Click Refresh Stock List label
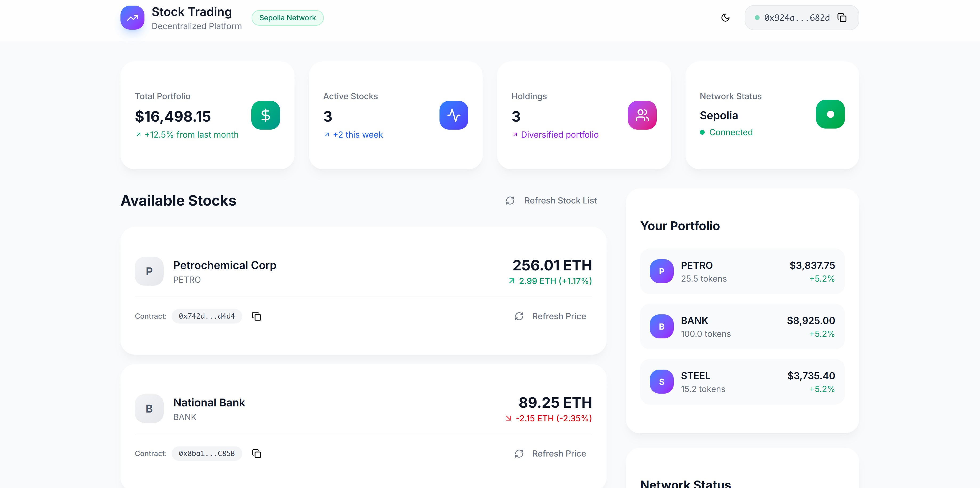 pyautogui.click(x=560, y=201)
